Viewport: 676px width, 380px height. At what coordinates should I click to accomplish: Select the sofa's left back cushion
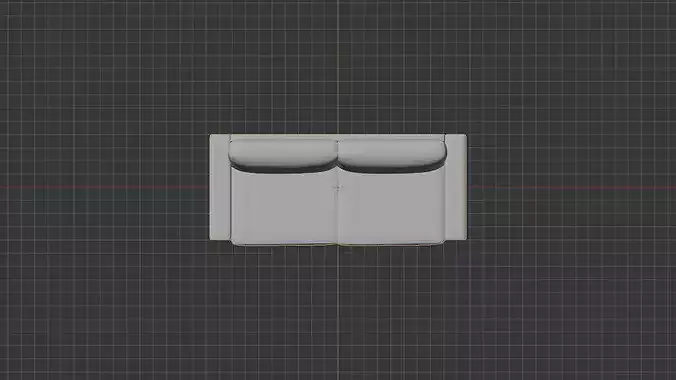click(x=283, y=155)
